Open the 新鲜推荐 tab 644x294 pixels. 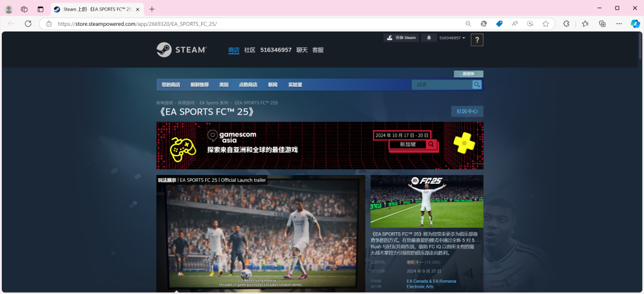tap(199, 85)
